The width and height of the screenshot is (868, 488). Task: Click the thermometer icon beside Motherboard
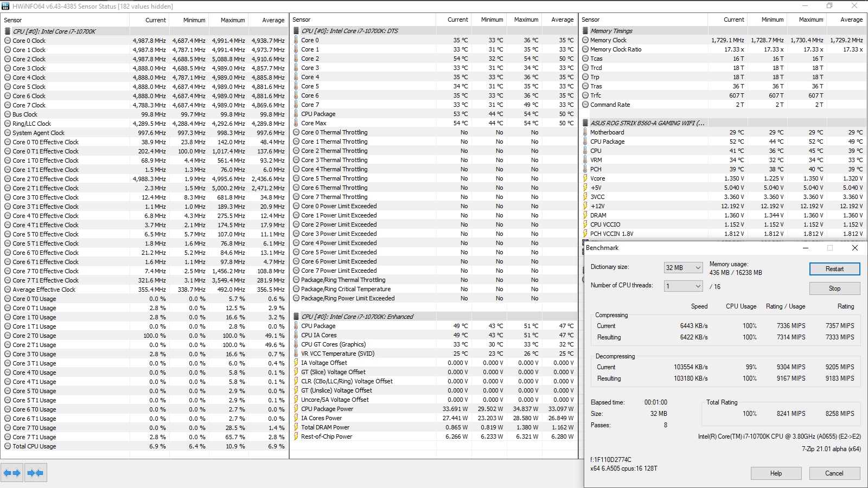pyautogui.click(x=585, y=132)
